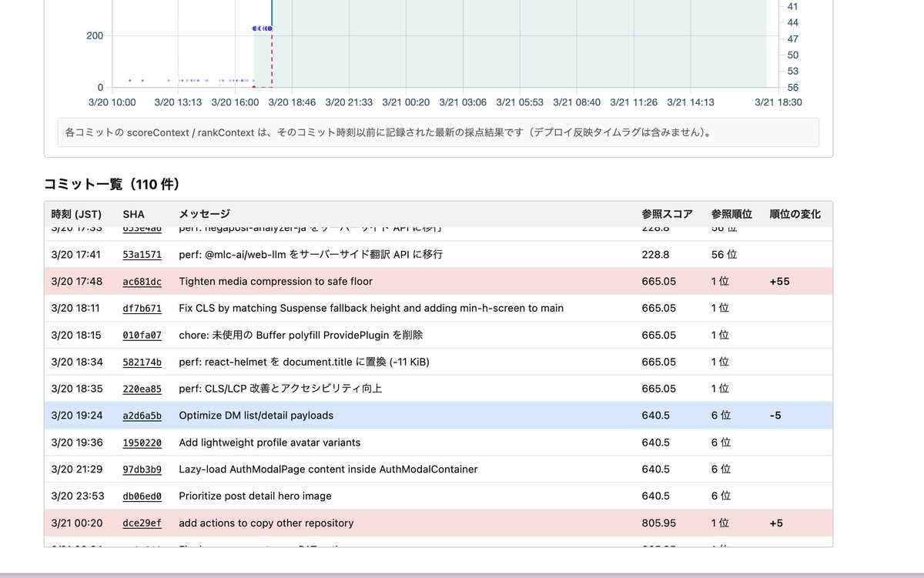Click the 時刻 (JST) column header
Image resolution: width=924 pixels, height=578 pixels.
click(x=76, y=214)
